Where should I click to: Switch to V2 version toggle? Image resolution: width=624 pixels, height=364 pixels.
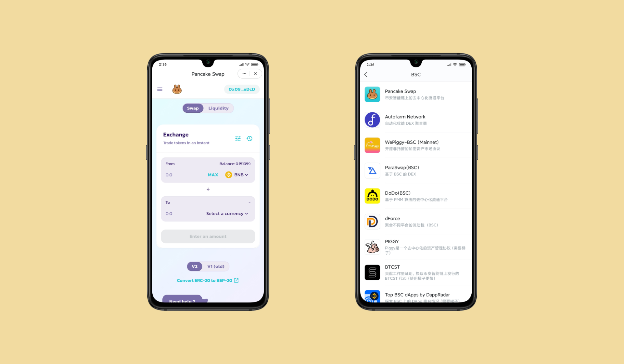coord(195,266)
